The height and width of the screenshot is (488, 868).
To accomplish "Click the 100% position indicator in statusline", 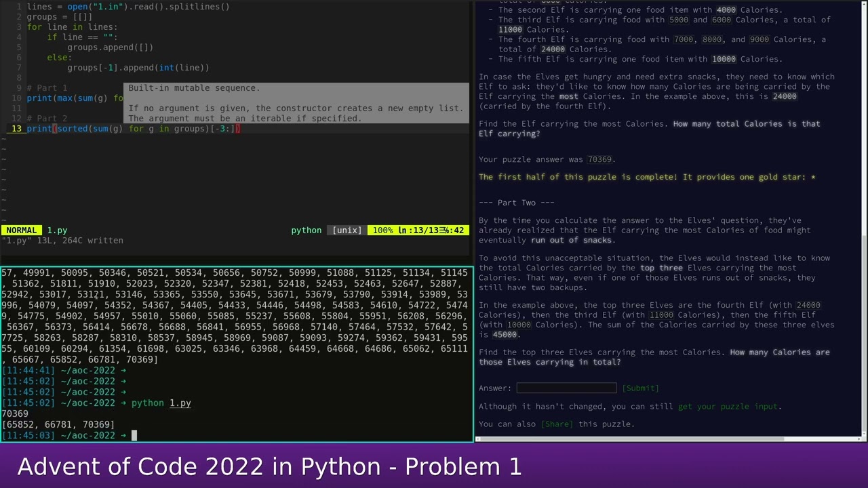I will (382, 230).
